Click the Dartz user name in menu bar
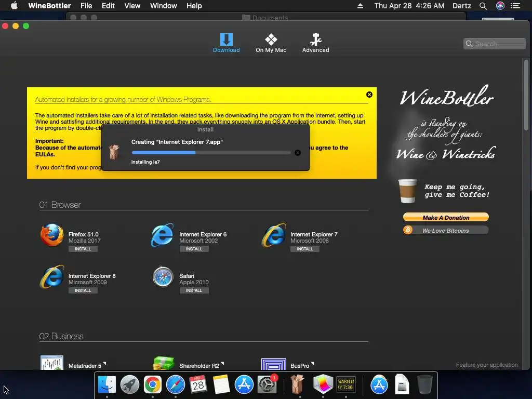The image size is (532, 399). (x=462, y=6)
